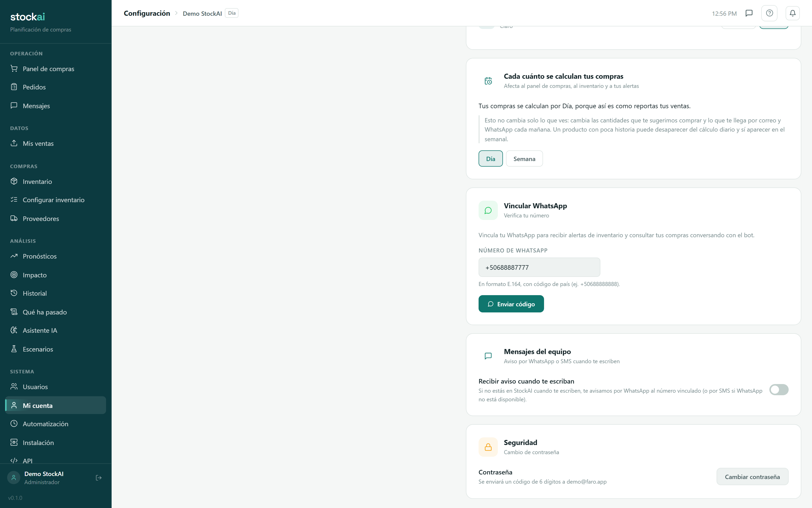Click the Administrador role label
Screen dimensions: 812x508
pos(42,482)
